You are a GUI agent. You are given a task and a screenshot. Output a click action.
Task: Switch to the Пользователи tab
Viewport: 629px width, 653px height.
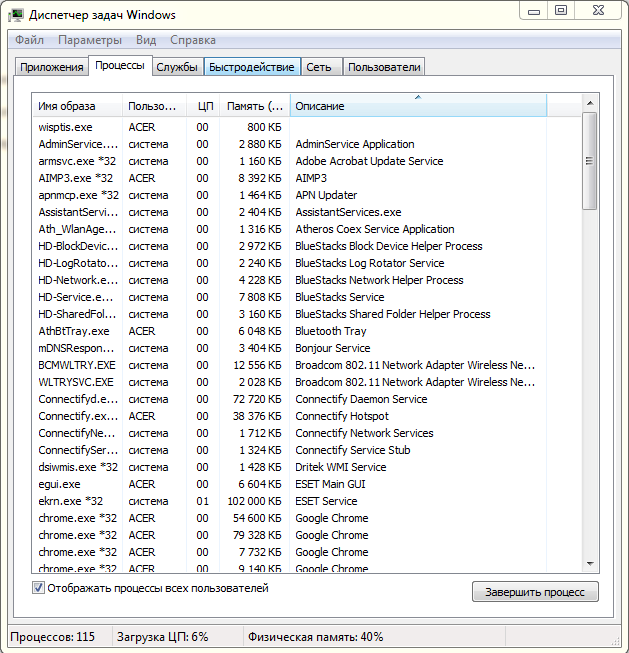384,67
